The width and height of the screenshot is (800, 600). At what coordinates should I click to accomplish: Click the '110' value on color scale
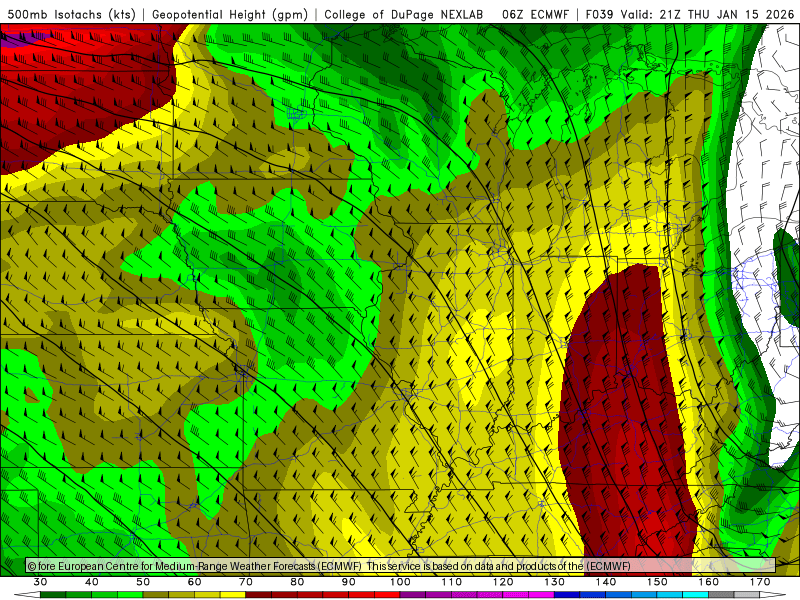452,582
